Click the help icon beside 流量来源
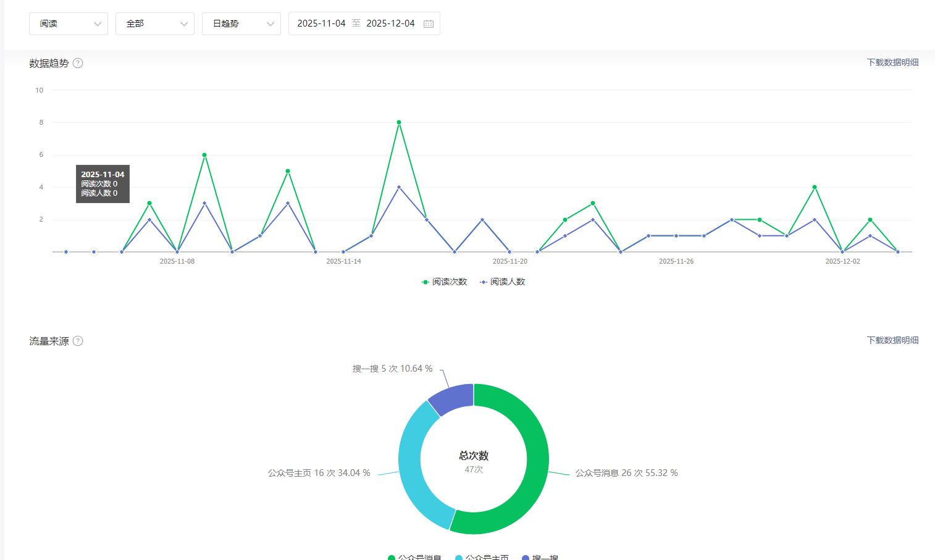The image size is (935, 560). pyautogui.click(x=78, y=341)
